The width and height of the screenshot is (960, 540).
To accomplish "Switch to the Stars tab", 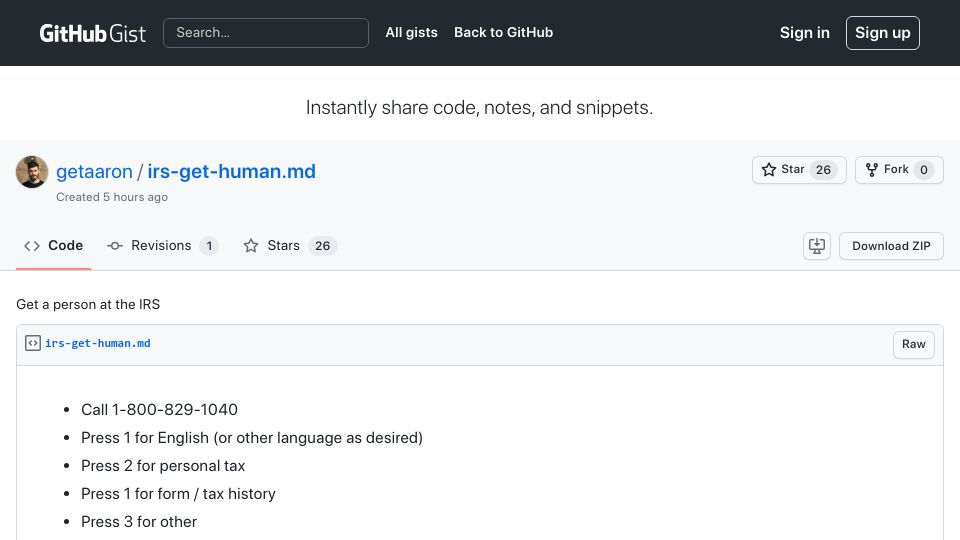I will pos(290,246).
